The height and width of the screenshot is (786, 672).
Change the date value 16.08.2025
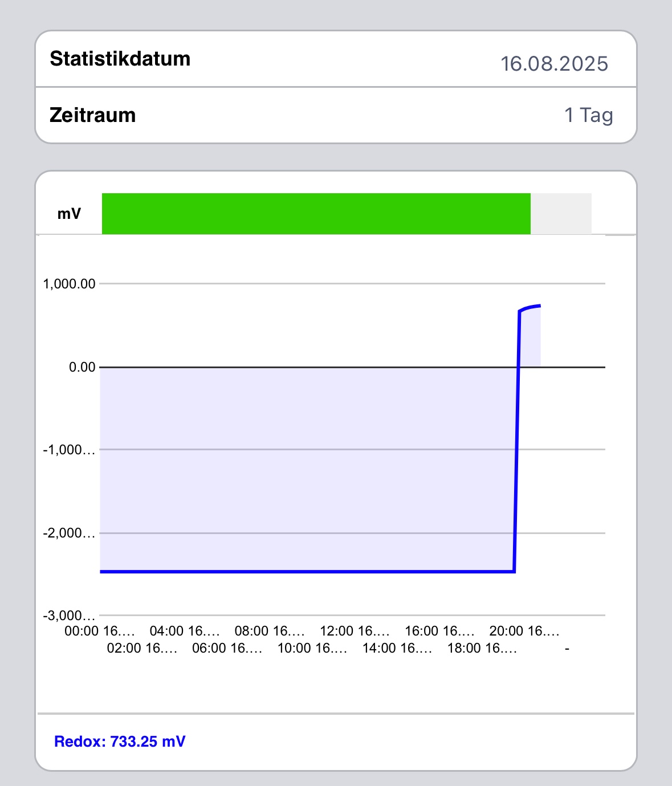pos(554,63)
